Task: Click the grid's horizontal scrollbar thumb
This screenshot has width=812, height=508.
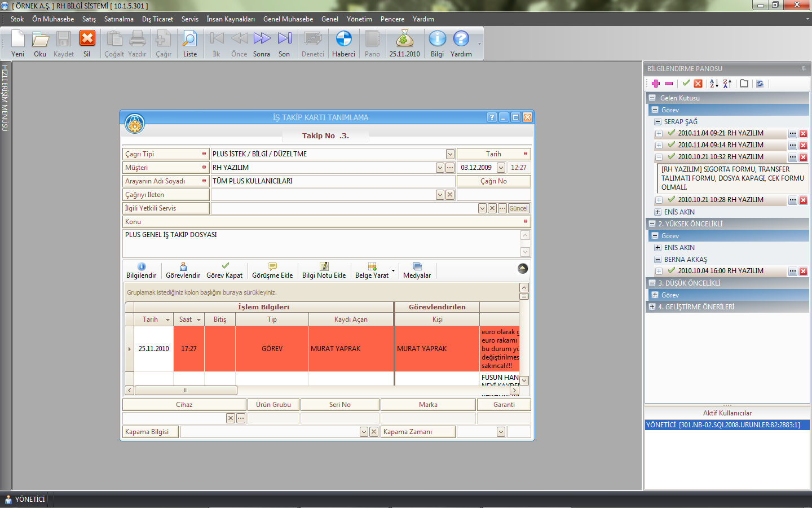Action: pos(186,391)
